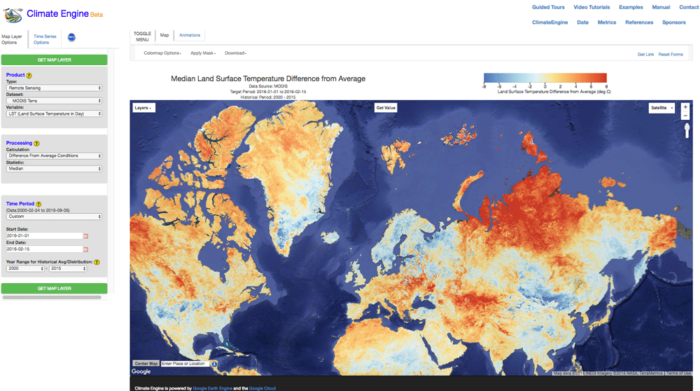
Task: Zoom in the map with plus icon
Action: coord(685,107)
